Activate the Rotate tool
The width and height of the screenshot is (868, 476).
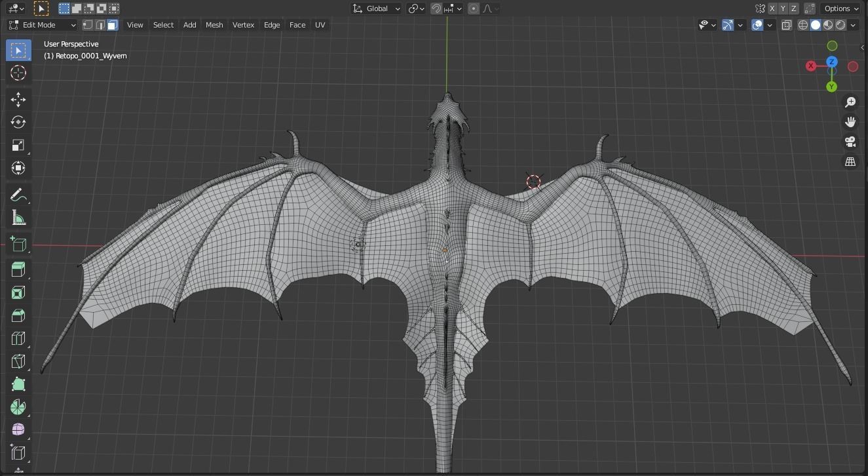18,122
